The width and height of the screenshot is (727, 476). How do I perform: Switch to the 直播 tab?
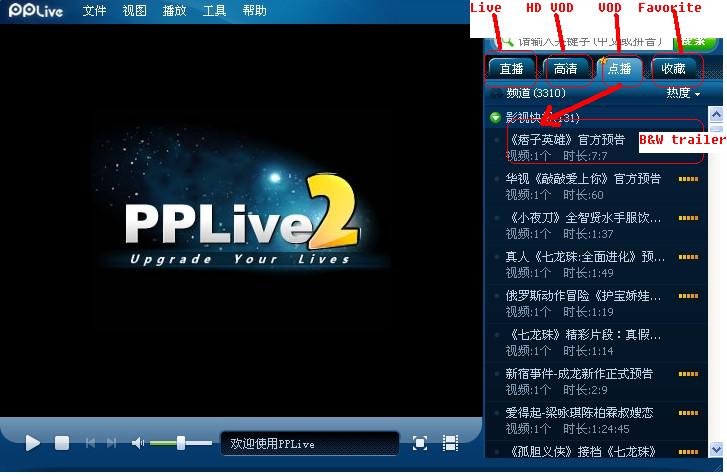(x=511, y=69)
